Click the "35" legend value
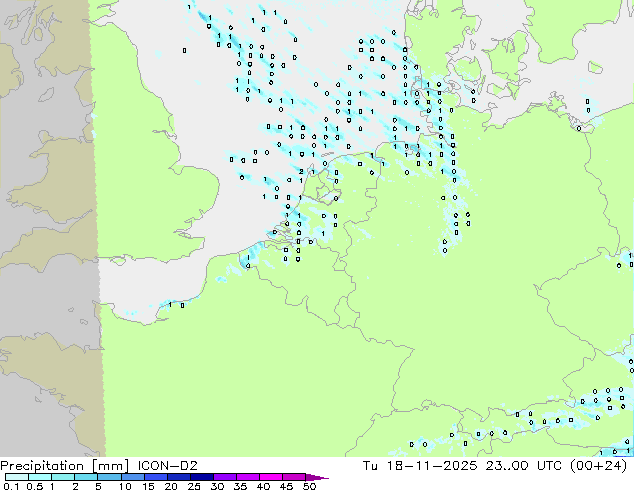Screen dimensions: 634x490 coord(240,486)
